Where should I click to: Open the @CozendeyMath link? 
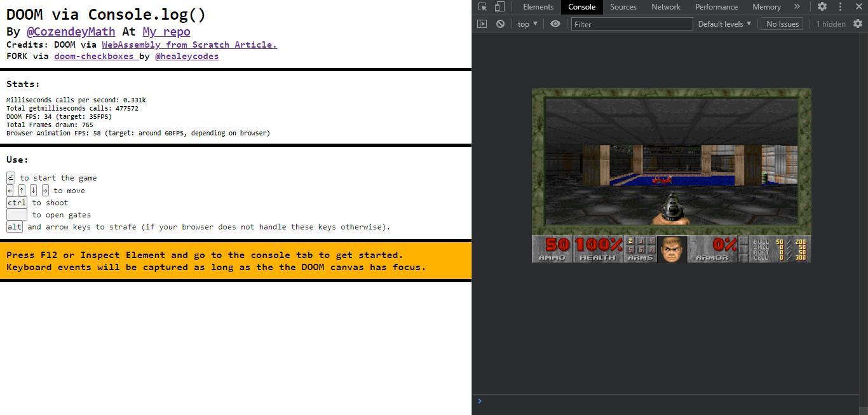point(71,31)
